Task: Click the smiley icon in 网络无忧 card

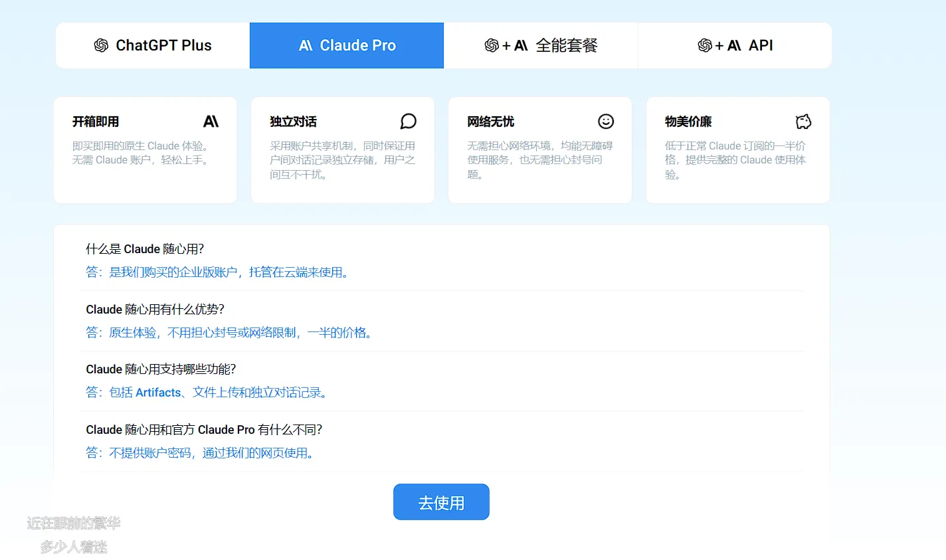Action: click(606, 122)
